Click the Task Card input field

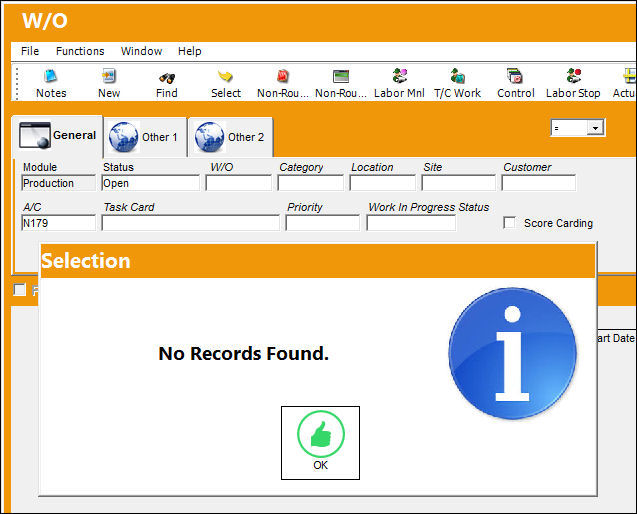(x=191, y=223)
